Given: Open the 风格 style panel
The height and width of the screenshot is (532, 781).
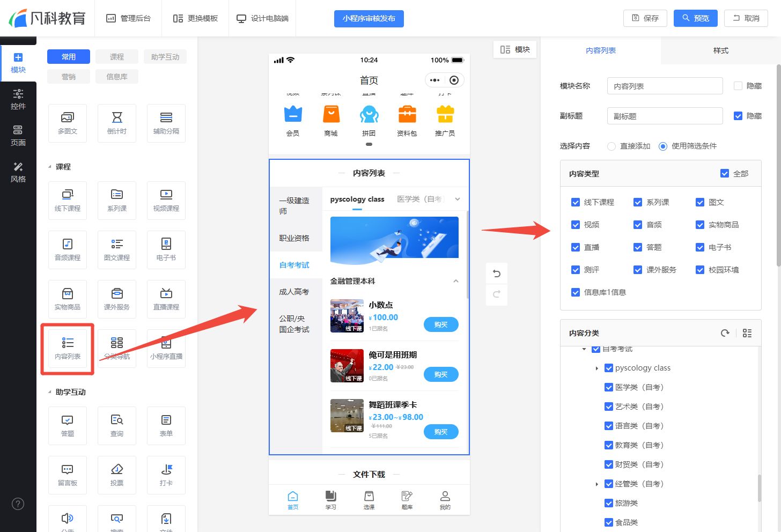Looking at the screenshot, I should [18, 172].
